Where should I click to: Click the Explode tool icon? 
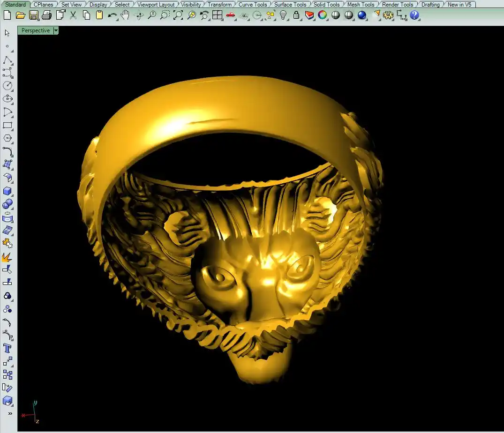click(8, 257)
